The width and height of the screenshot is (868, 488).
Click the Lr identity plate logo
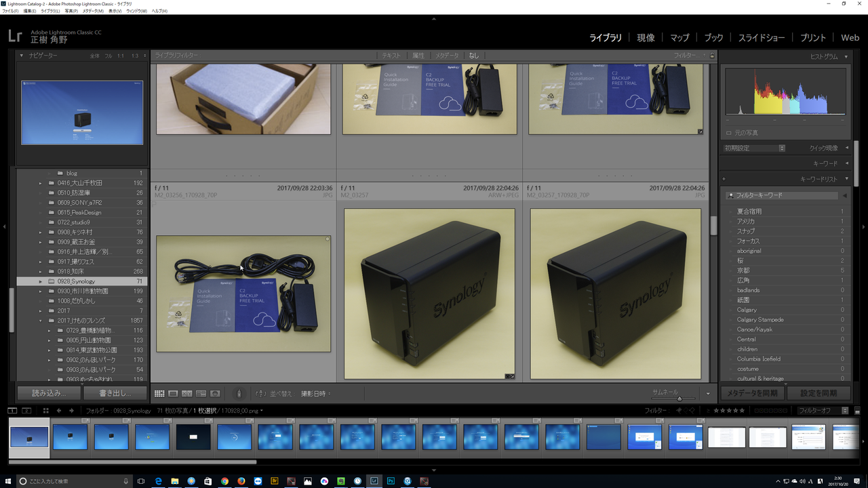pyautogui.click(x=16, y=36)
